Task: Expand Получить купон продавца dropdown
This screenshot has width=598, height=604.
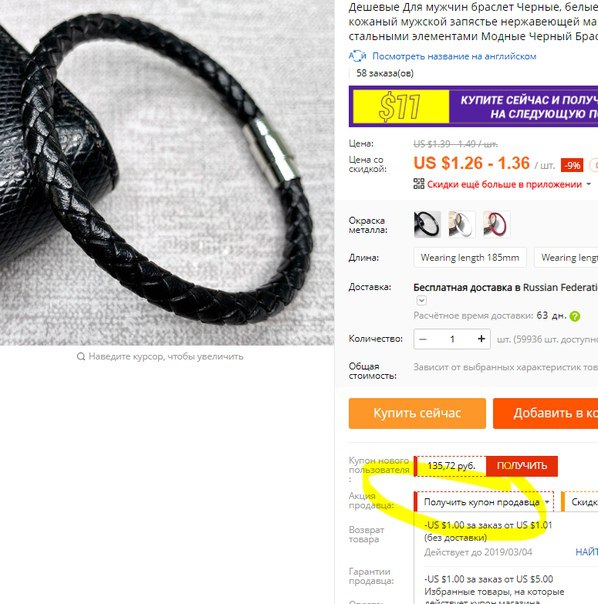Action: (x=485, y=502)
